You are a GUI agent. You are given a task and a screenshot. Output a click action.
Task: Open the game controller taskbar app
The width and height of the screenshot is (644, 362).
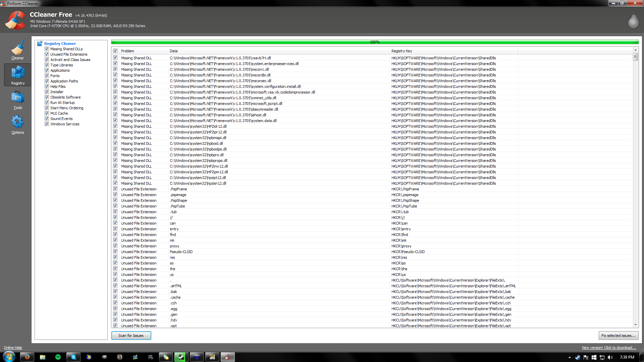point(197,357)
